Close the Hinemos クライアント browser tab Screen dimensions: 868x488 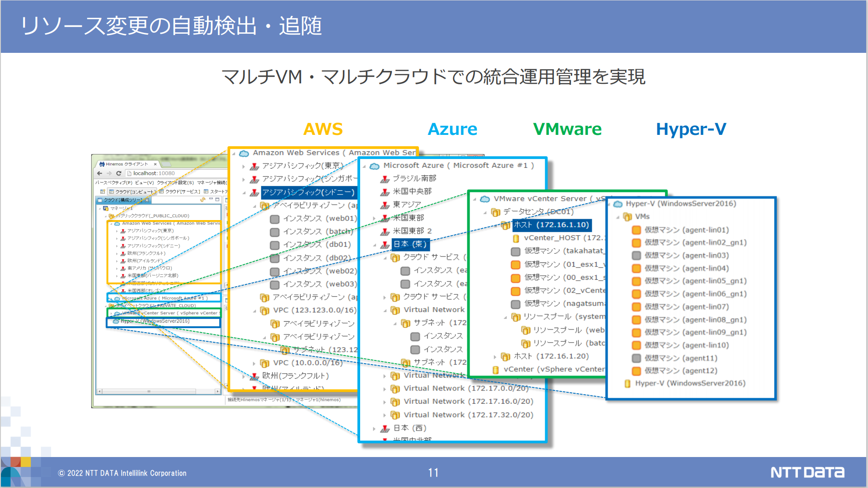coord(155,164)
